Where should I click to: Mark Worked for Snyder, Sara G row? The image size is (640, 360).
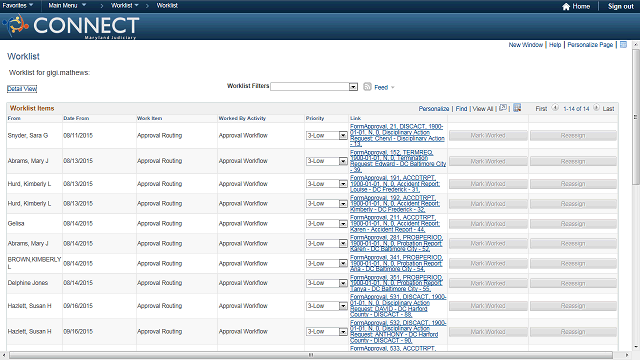pyautogui.click(x=488, y=136)
